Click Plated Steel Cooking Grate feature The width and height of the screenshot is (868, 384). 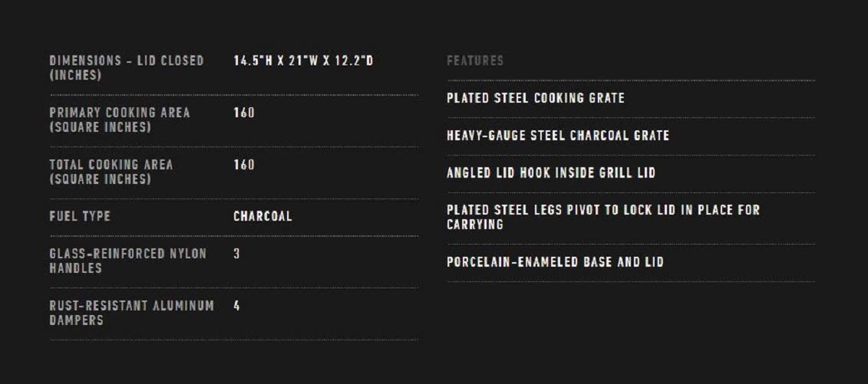pyautogui.click(x=536, y=98)
